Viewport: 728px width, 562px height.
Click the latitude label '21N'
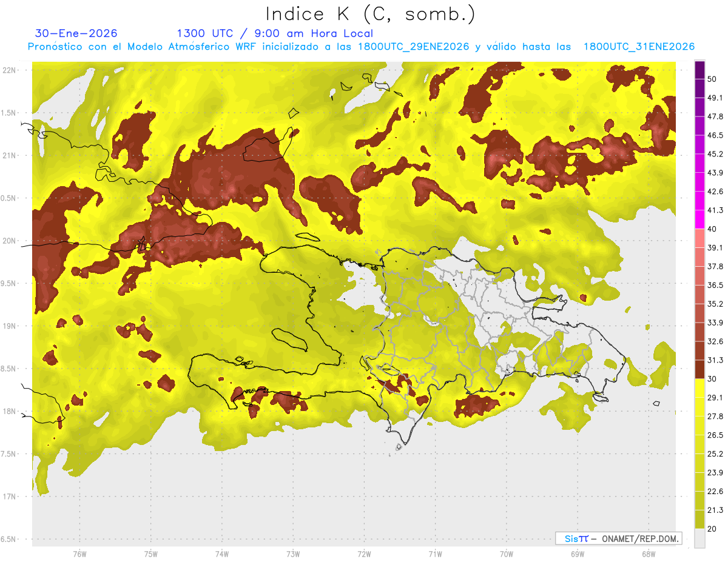point(10,156)
